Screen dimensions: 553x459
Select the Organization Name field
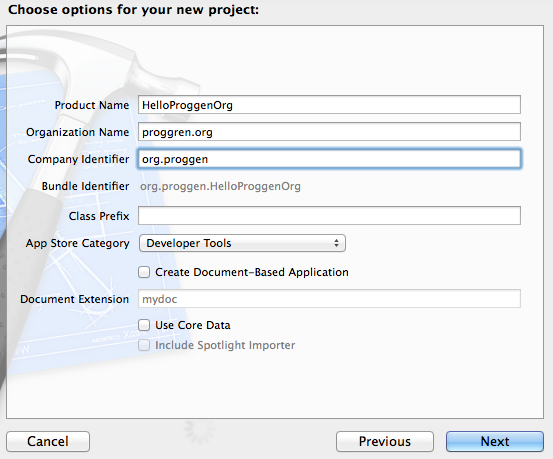[329, 132]
